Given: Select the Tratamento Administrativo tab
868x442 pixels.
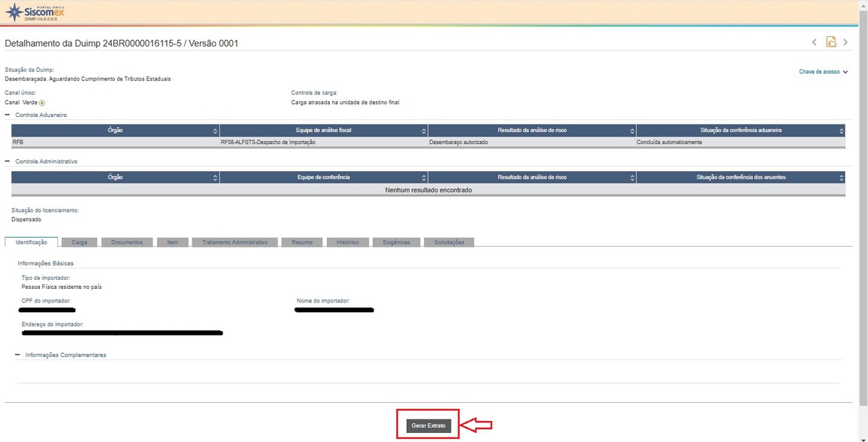Looking at the screenshot, I should [235, 242].
